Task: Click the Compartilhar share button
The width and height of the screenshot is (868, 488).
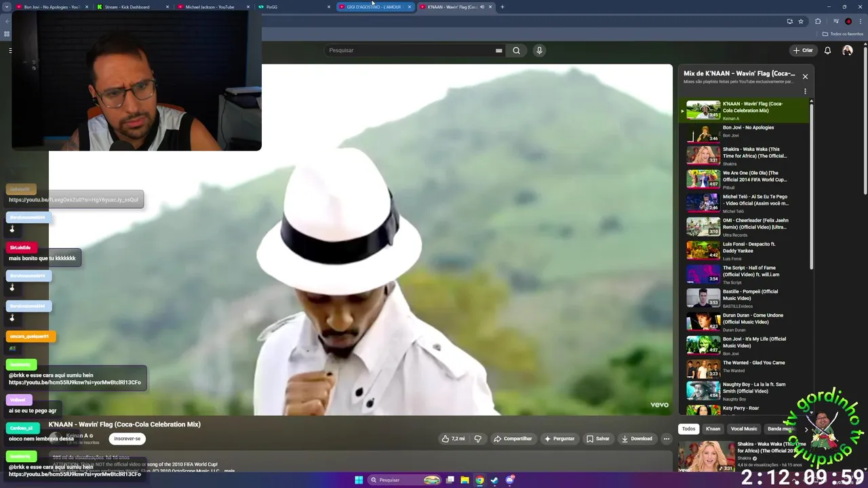Action: coord(513,439)
